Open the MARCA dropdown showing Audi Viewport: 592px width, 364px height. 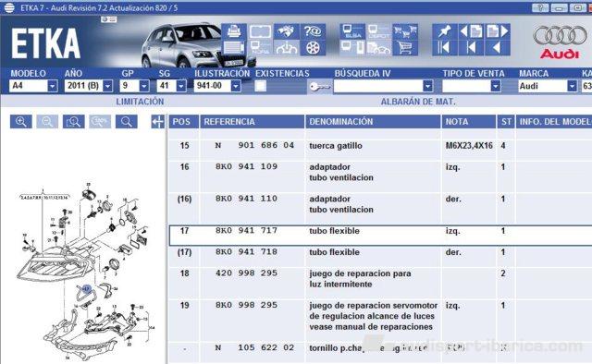[x=573, y=86]
